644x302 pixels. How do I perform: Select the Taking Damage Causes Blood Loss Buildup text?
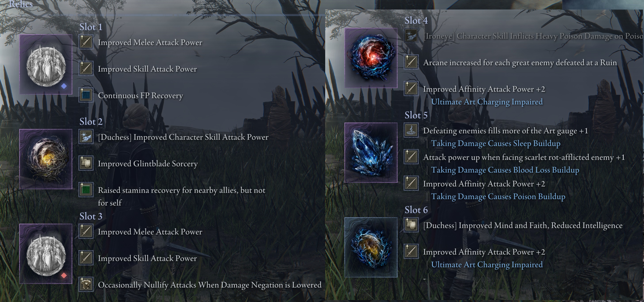pyautogui.click(x=505, y=170)
